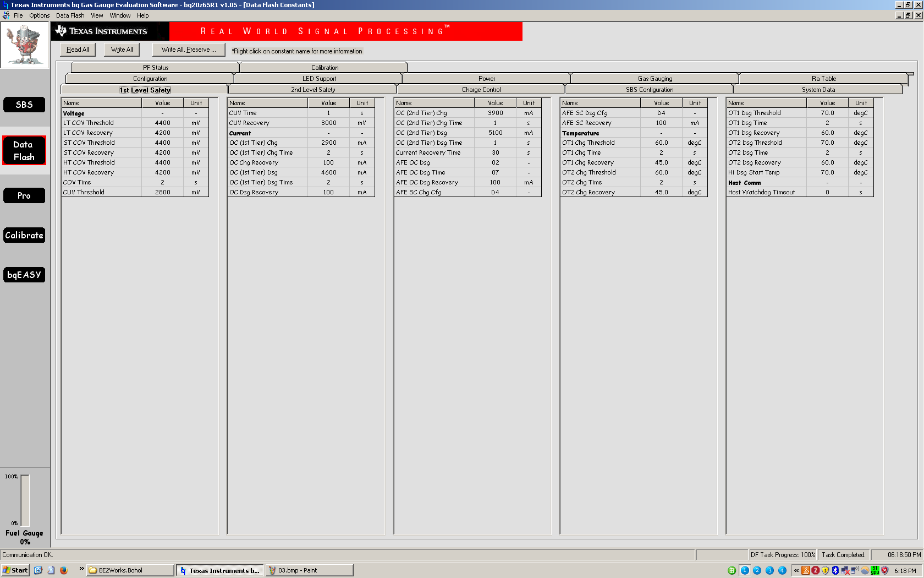Switch to the PF Status tab

(x=156, y=67)
